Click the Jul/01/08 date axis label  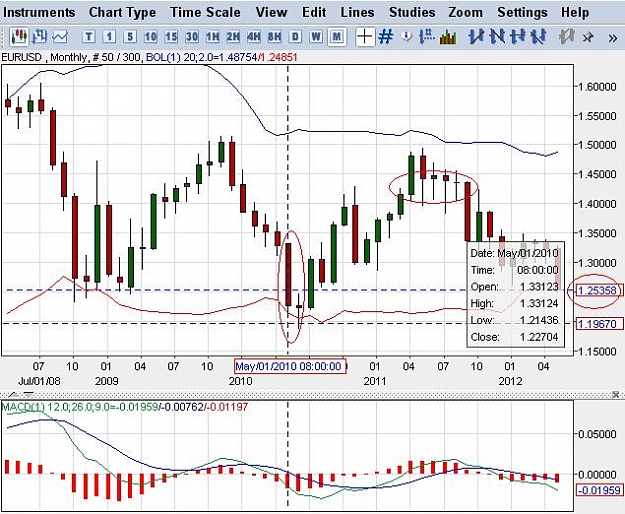coord(39,381)
